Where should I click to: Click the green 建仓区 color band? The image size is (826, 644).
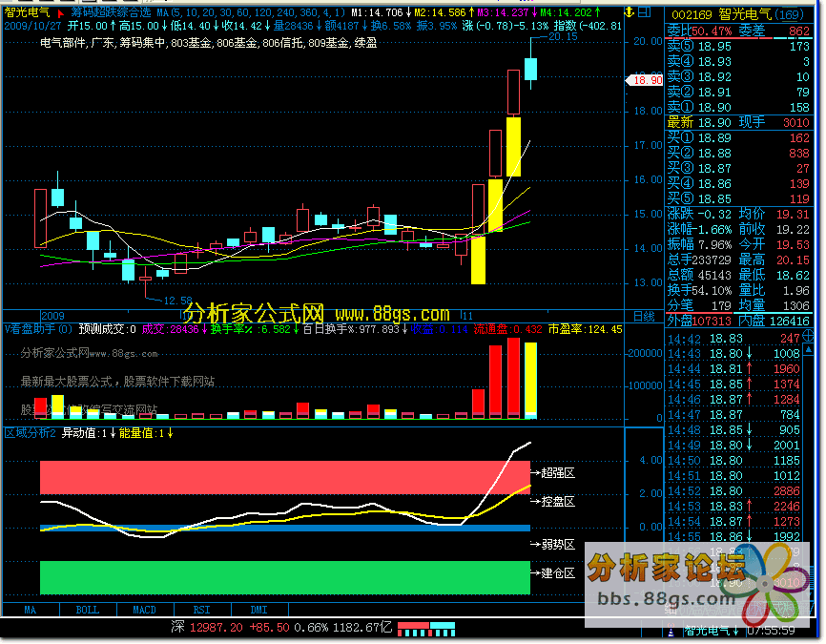tap(284, 576)
